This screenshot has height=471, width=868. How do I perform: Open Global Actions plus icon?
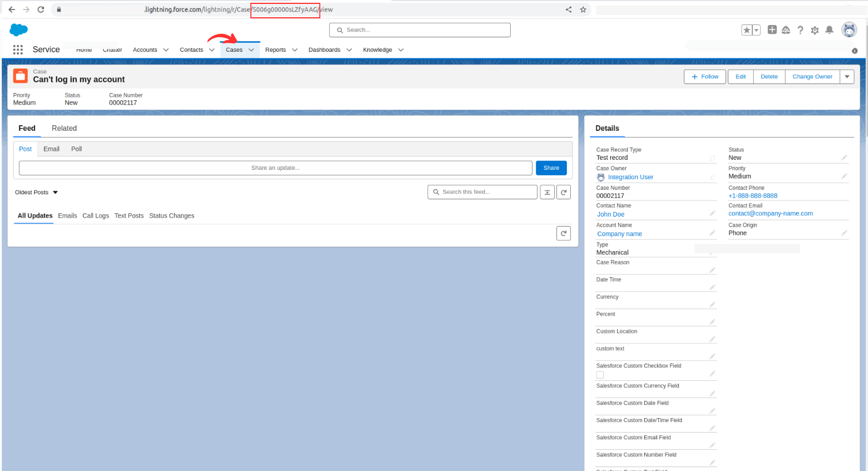(x=772, y=30)
